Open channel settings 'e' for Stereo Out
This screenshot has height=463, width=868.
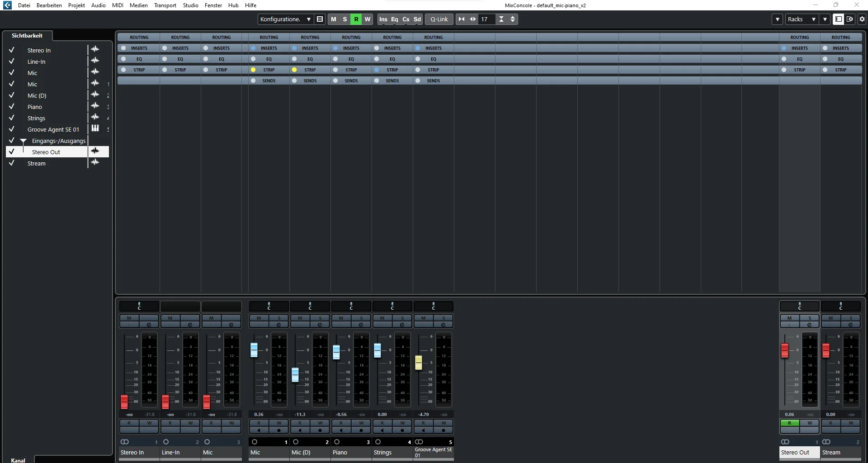(809, 325)
